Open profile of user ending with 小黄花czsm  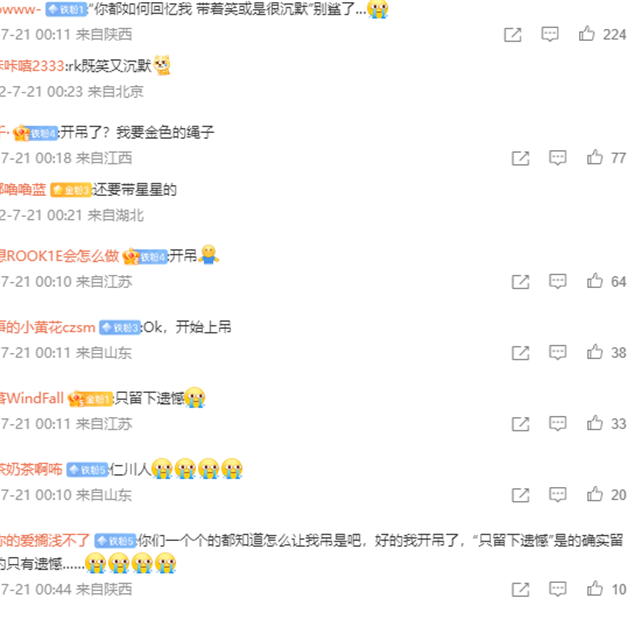47,327
